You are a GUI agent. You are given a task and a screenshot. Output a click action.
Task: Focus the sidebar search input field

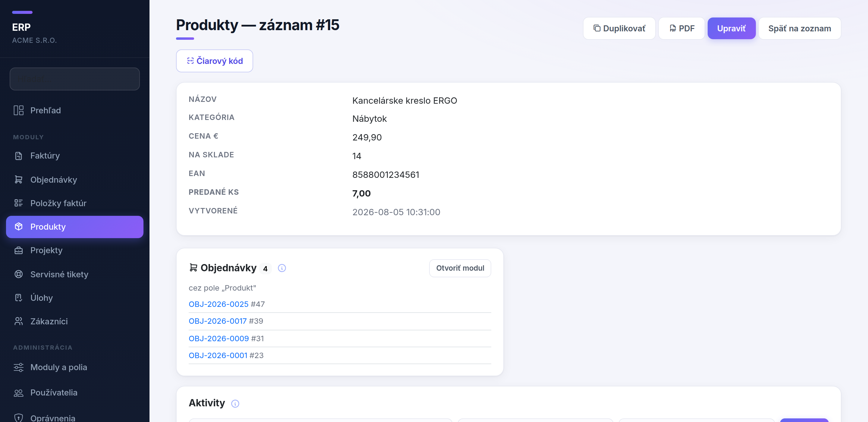click(74, 79)
